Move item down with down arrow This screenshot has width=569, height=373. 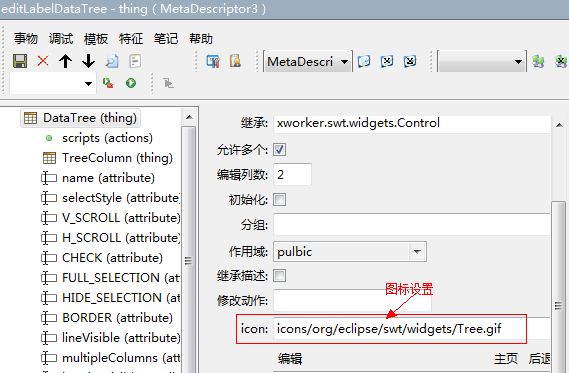[89, 61]
